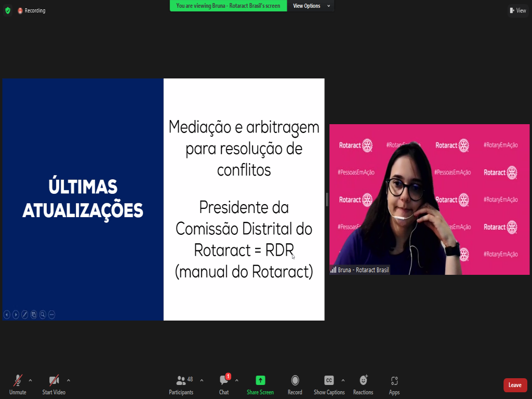Open the View Options dropdown
This screenshot has height=399, width=532.
click(311, 6)
